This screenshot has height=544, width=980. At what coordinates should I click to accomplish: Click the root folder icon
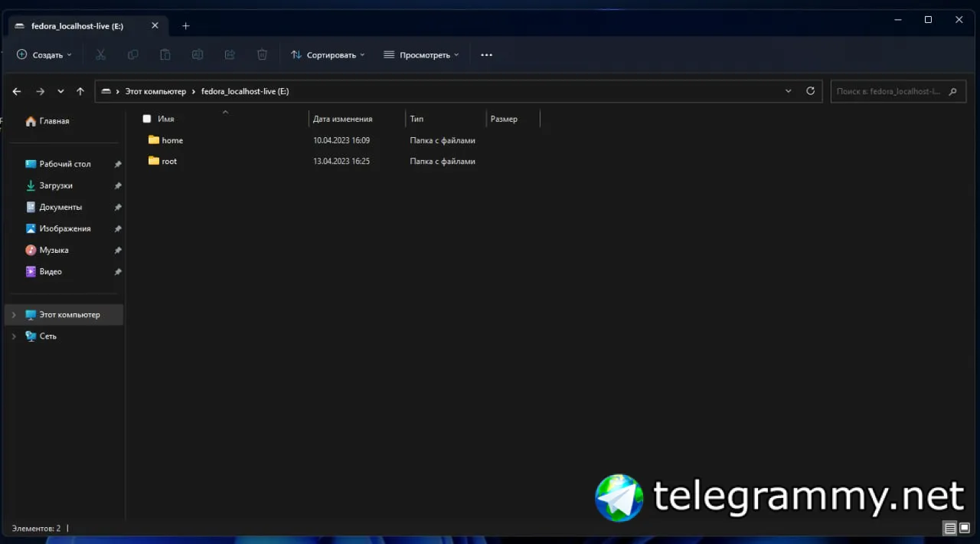coord(154,161)
